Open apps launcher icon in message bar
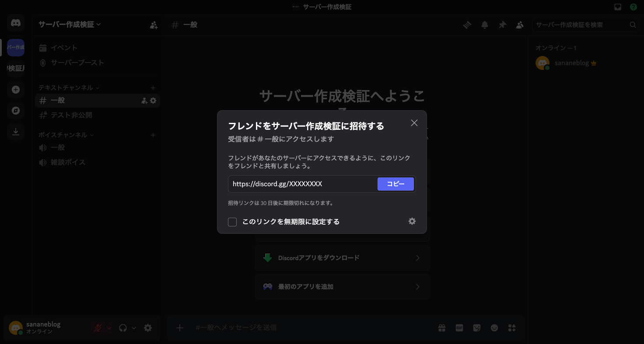This screenshot has height=344, width=644. tap(512, 328)
